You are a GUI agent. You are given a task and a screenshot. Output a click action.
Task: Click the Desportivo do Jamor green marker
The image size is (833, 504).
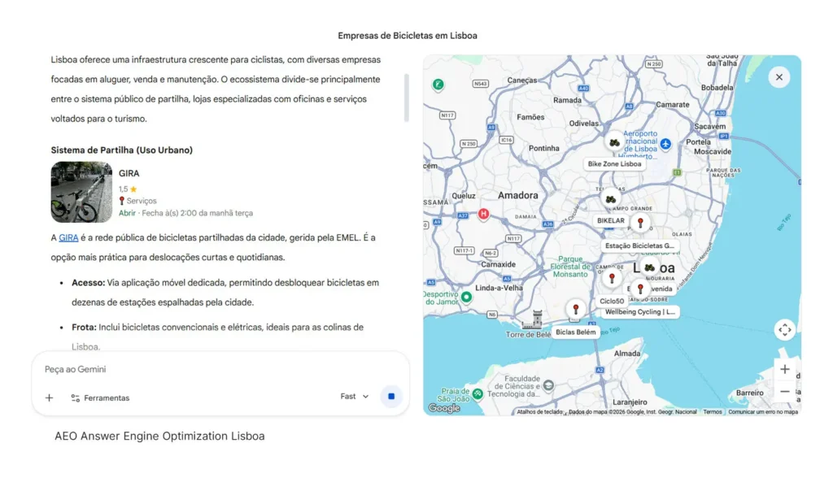[466, 297]
